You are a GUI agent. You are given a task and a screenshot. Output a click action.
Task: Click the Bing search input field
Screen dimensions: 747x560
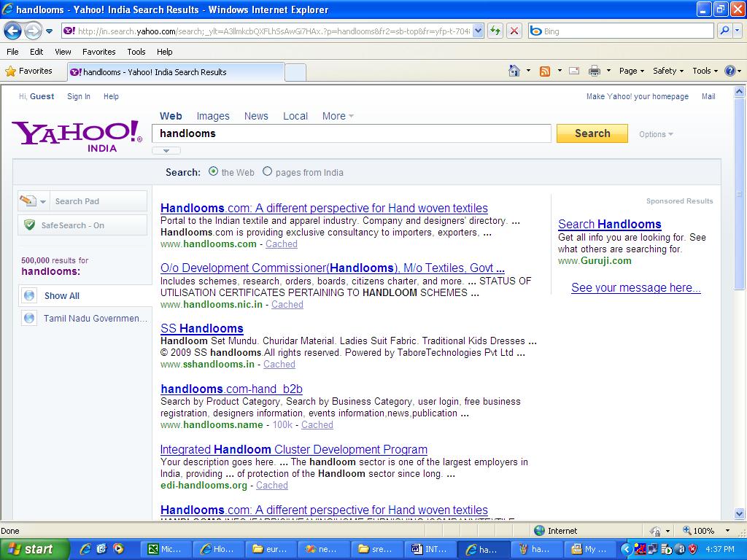pos(622,31)
